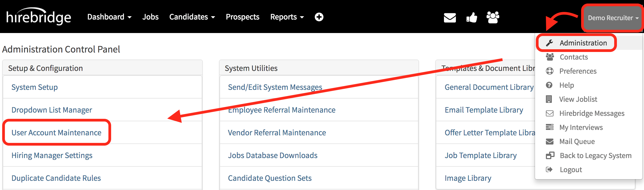Click the Logout exit icon
The width and height of the screenshot is (644, 190).
pos(549,170)
